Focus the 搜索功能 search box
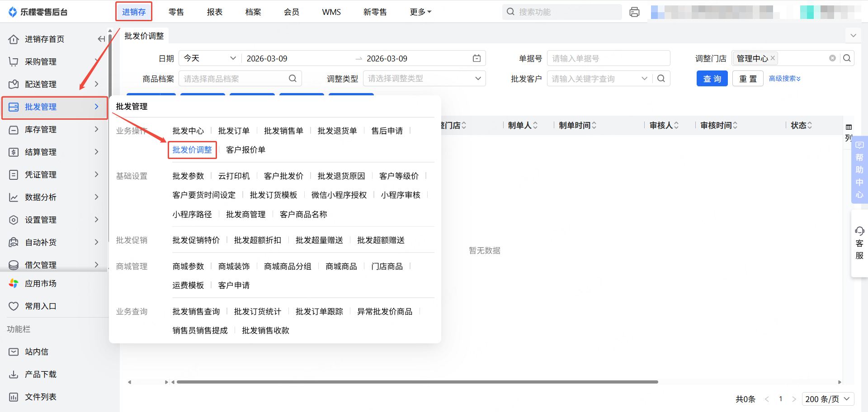868x412 pixels. pos(562,12)
